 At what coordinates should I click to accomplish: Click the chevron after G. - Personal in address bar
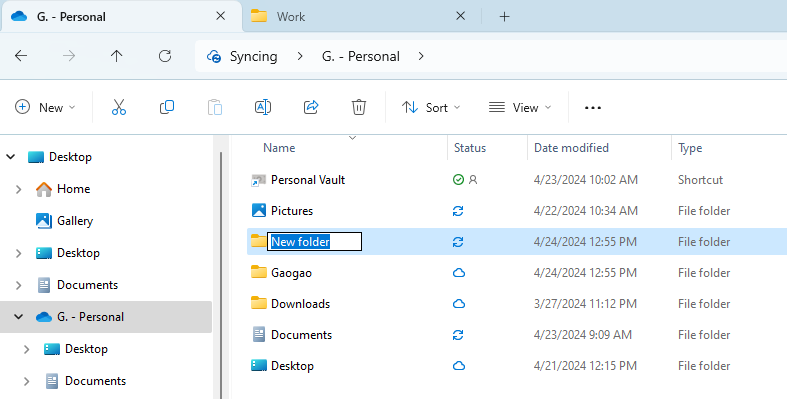click(421, 56)
